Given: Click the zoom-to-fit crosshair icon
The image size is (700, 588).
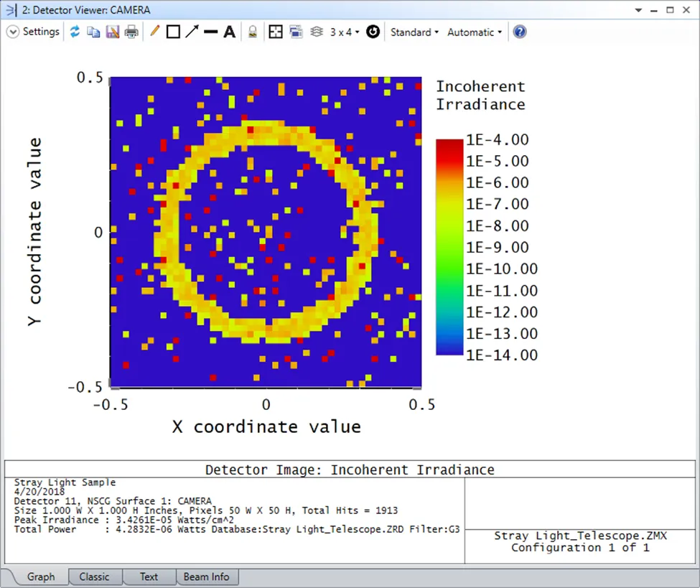Looking at the screenshot, I should pyautogui.click(x=275, y=32).
